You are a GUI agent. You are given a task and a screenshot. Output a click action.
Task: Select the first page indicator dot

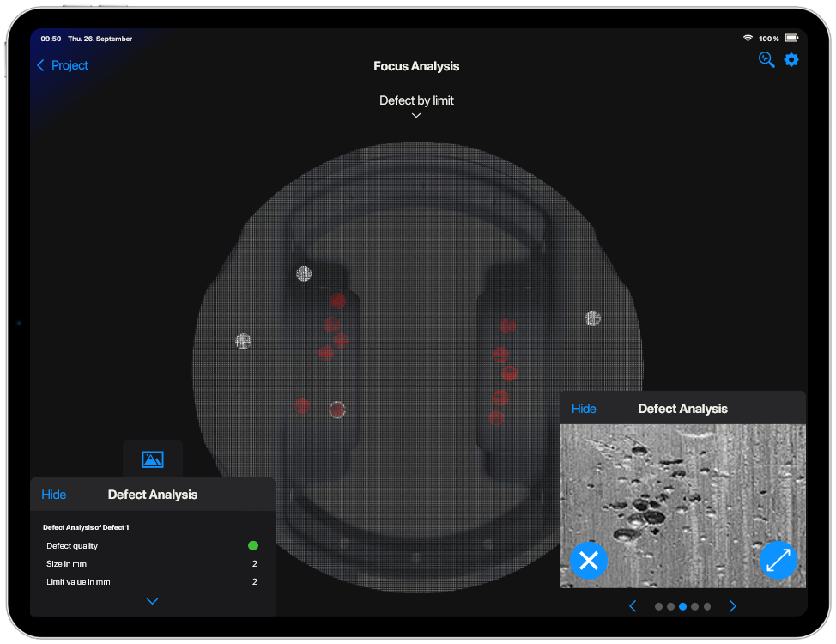[658, 606]
